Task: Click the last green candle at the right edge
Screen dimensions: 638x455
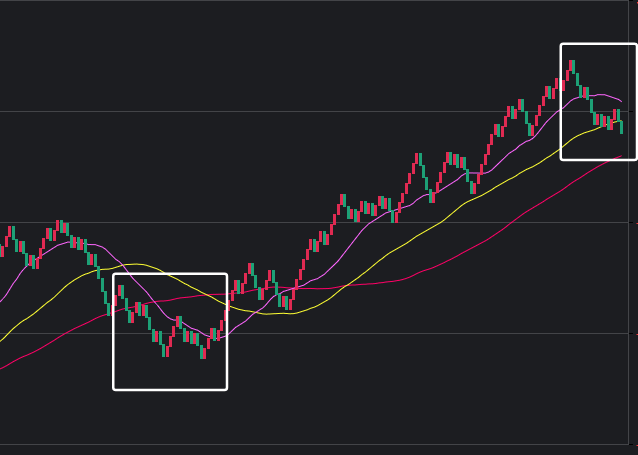Action: [x=621, y=125]
